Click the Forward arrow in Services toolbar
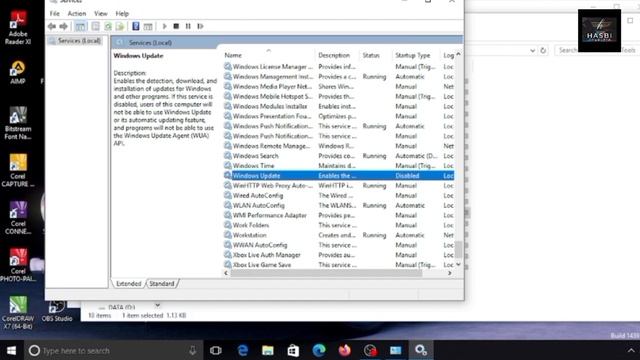This screenshot has height=360, width=640. pyautogui.click(x=64, y=27)
